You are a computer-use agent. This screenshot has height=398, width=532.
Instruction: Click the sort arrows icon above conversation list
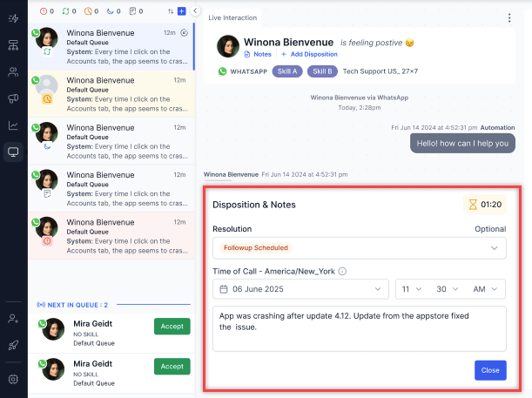coord(171,11)
